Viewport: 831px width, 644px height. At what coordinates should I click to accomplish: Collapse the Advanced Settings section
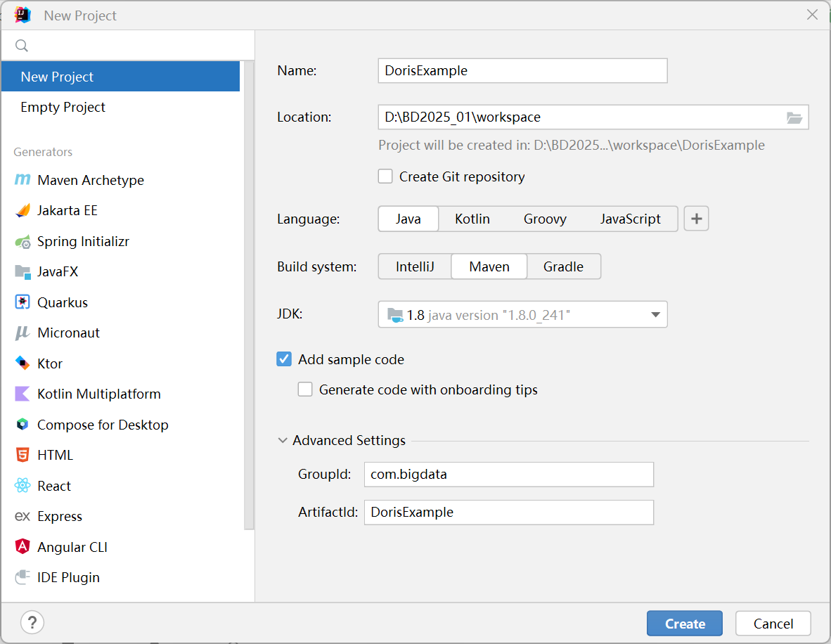(x=283, y=440)
